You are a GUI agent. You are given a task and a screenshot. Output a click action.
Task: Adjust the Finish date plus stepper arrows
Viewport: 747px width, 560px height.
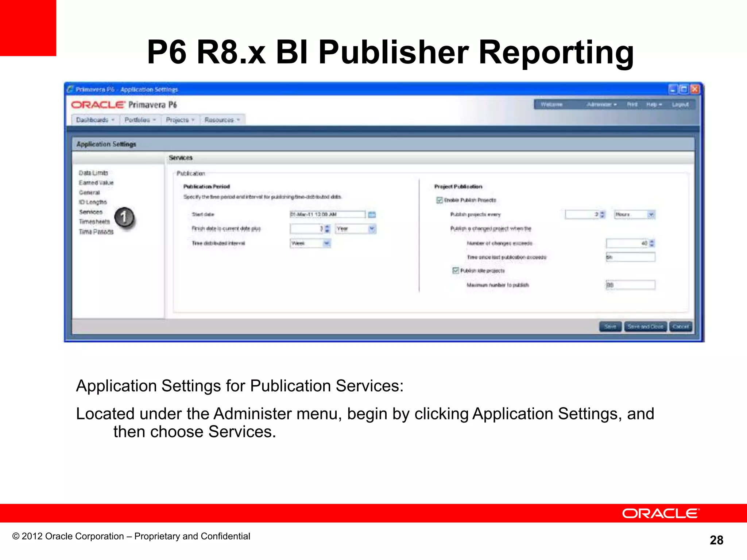pyautogui.click(x=327, y=229)
